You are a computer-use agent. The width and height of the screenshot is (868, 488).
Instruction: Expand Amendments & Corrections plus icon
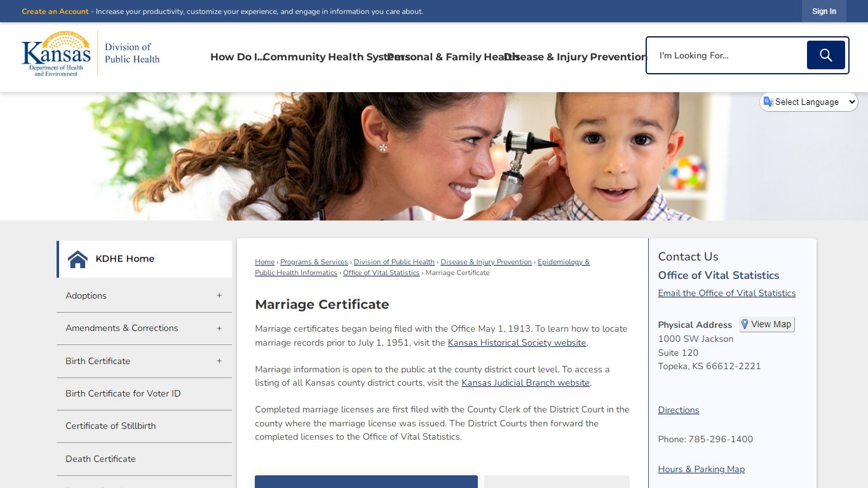pyautogui.click(x=219, y=329)
